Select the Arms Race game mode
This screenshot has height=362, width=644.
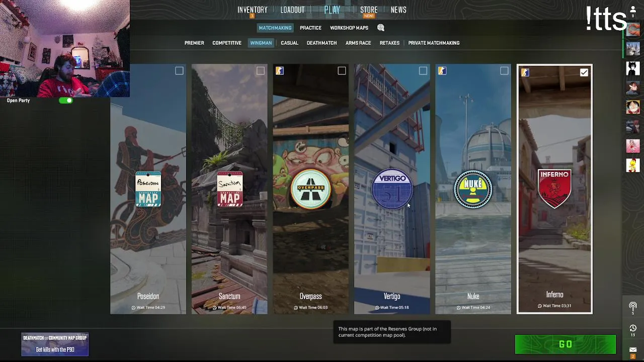(x=358, y=43)
